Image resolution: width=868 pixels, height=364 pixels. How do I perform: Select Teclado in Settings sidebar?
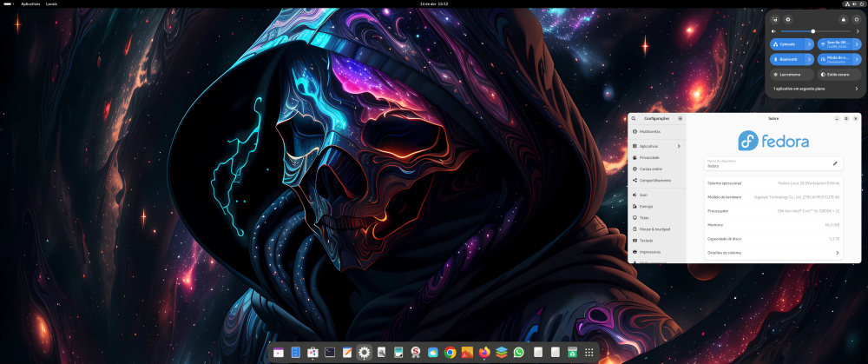[x=657, y=241]
